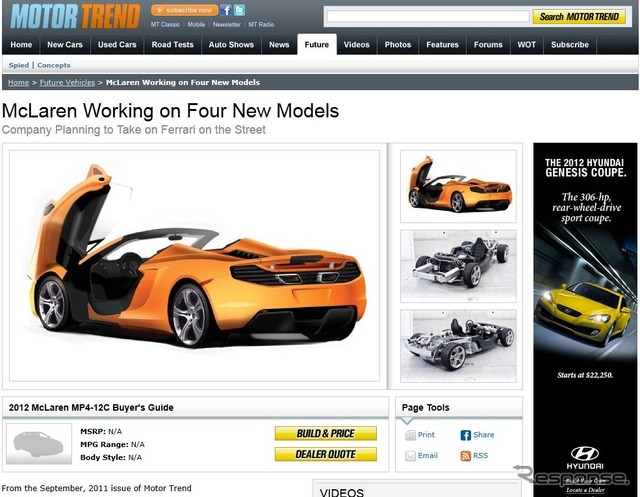Viewport: 640px width, 497px height.
Task: Open the Videos navigation tab
Action: pyautogui.click(x=356, y=44)
